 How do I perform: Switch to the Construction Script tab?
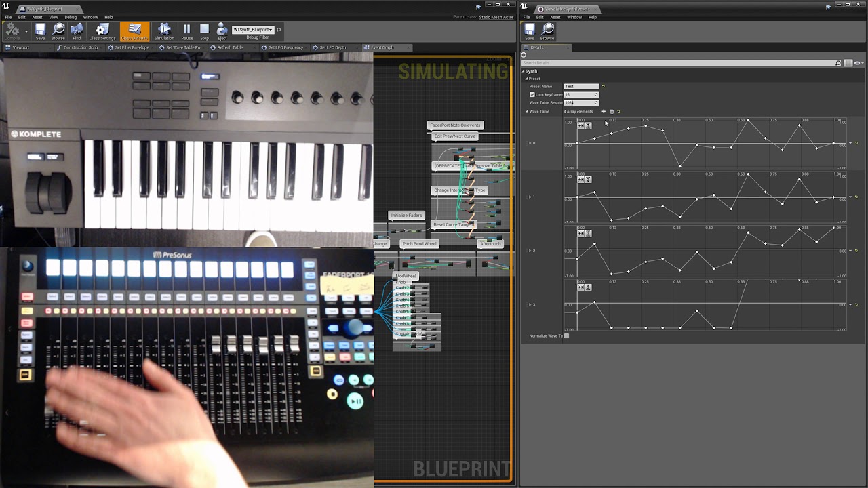(80, 47)
